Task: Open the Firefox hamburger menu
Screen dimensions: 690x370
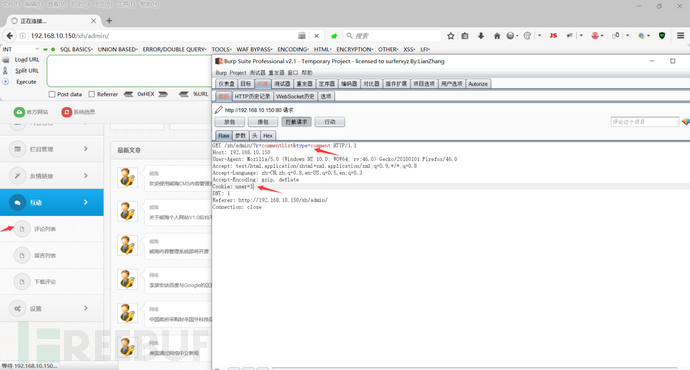Action: [680, 36]
